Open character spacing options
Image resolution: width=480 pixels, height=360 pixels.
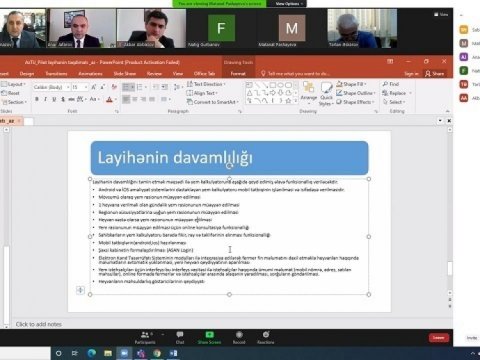coord(81,99)
